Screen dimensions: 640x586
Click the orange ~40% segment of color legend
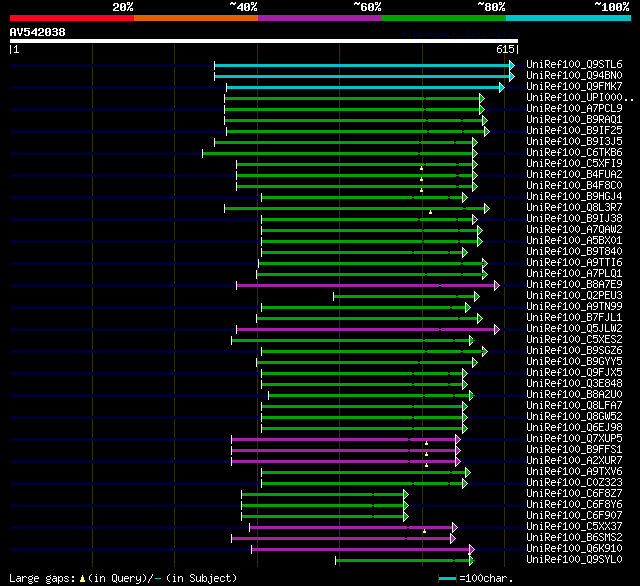tap(196, 18)
